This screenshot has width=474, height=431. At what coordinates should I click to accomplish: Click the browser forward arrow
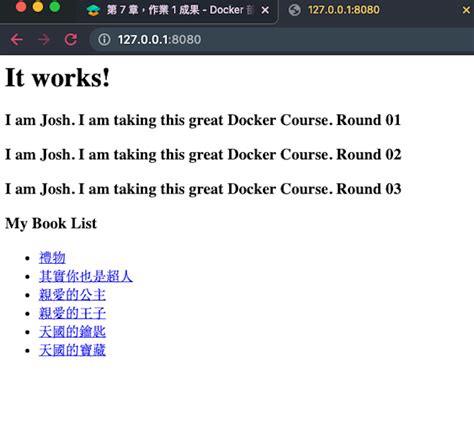tap(44, 40)
